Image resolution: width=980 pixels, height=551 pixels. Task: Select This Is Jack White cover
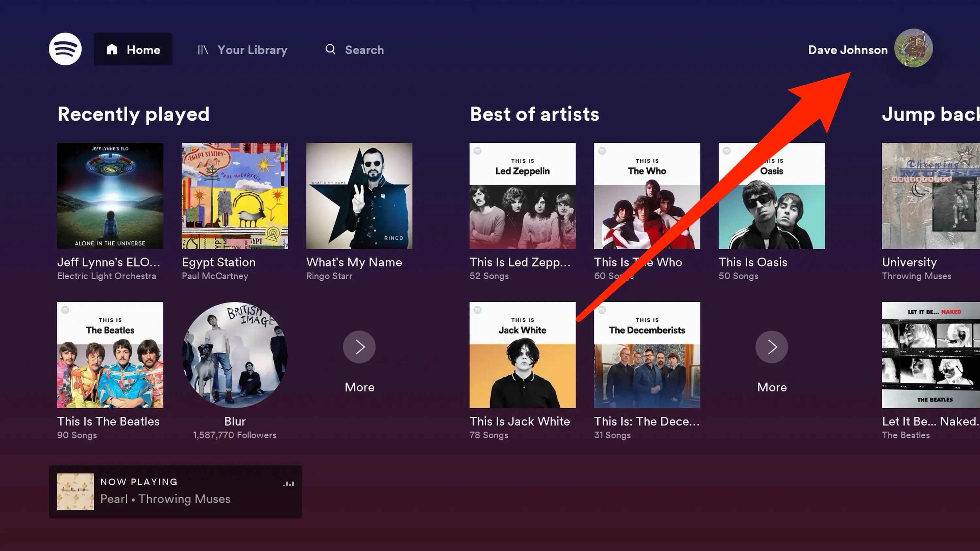coord(522,355)
